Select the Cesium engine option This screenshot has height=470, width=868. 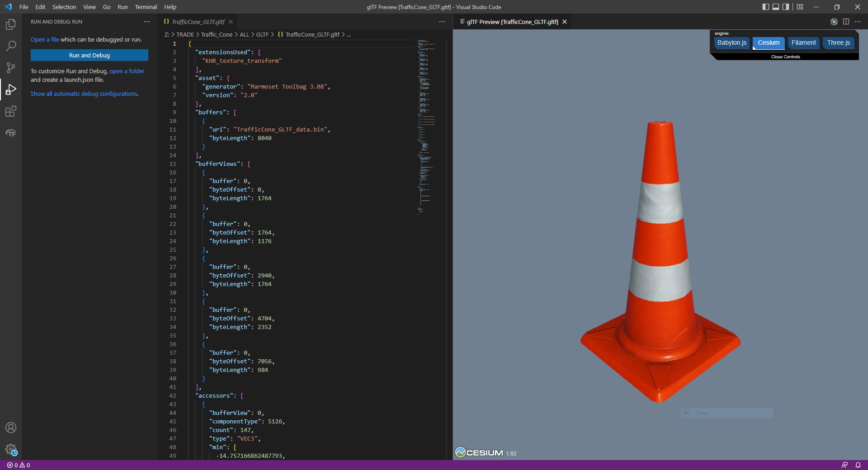click(x=769, y=43)
